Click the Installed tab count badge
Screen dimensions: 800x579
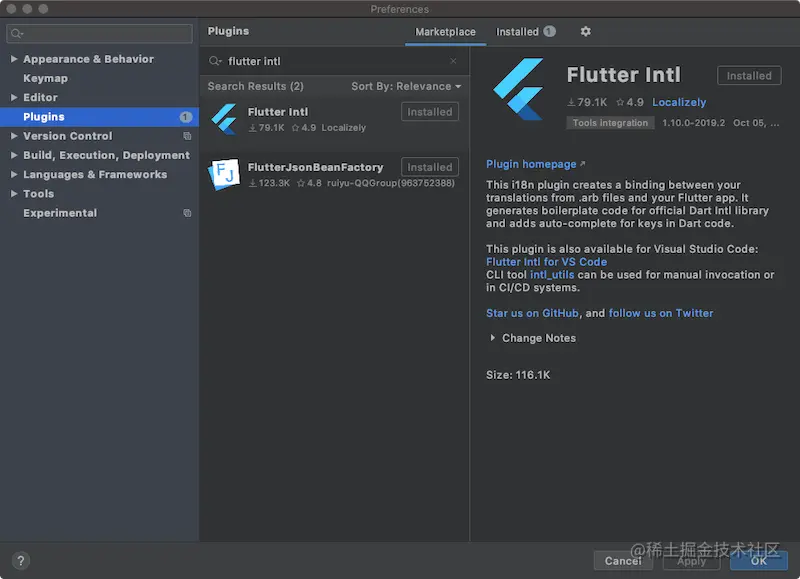pyautogui.click(x=549, y=32)
